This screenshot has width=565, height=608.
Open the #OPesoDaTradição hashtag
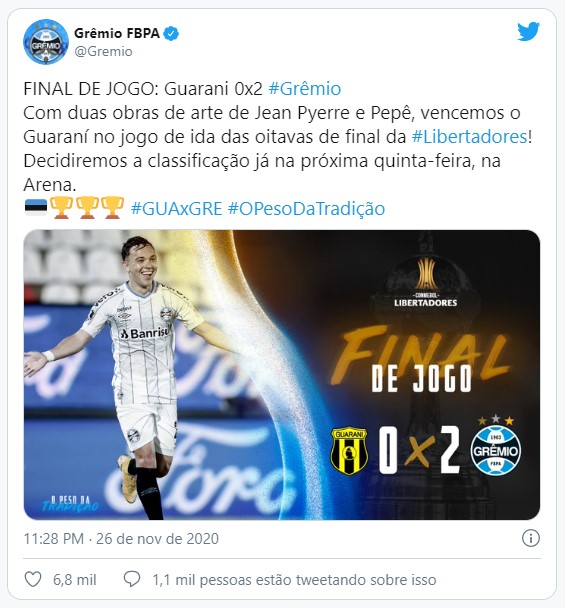point(306,209)
